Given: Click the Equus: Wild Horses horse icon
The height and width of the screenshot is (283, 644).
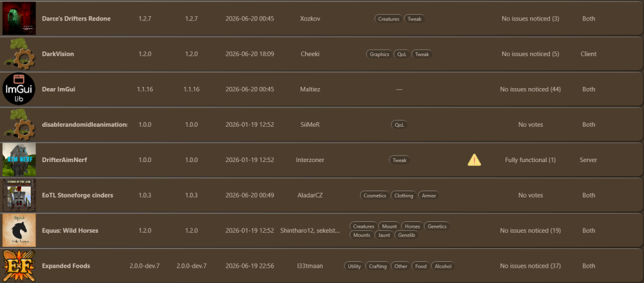Looking at the screenshot, I should coord(19,230).
